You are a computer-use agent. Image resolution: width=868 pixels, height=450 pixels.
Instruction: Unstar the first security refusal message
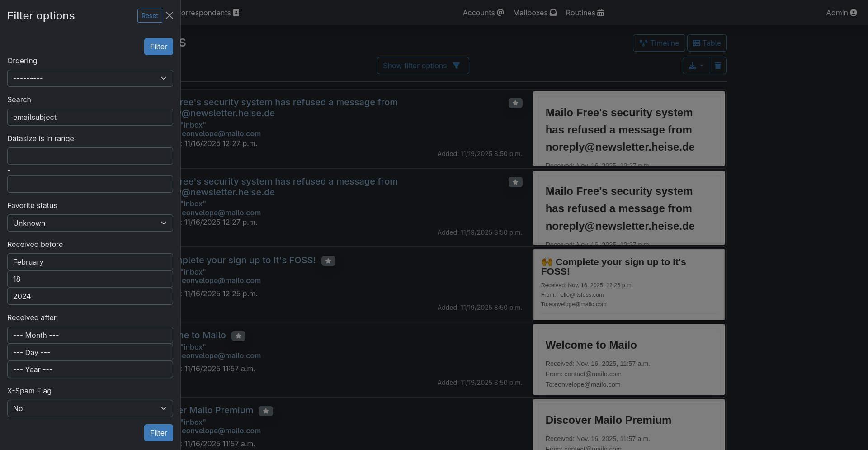pos(515,103)
